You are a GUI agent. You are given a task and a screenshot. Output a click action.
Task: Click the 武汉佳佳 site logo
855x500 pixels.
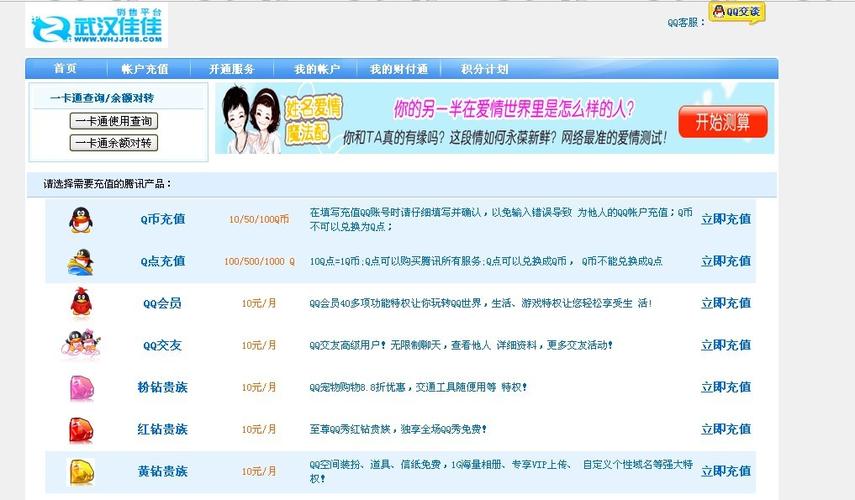point(97,26)
